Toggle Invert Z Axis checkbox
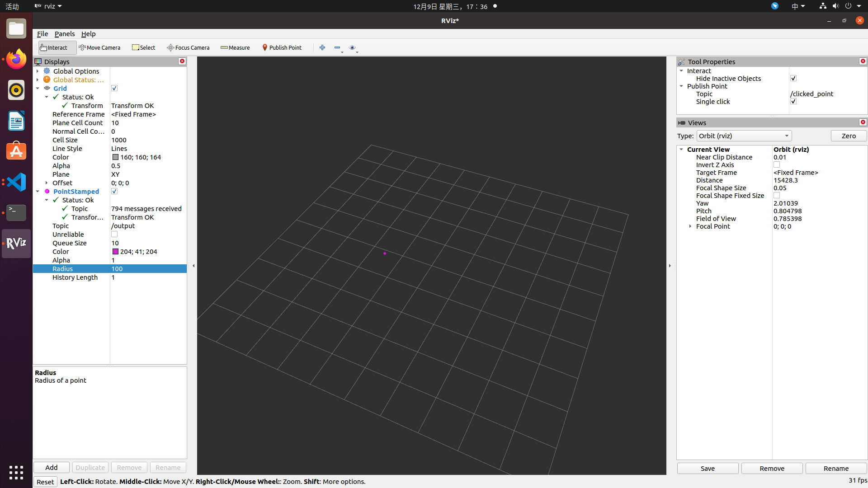 click(x=777, y=165)
